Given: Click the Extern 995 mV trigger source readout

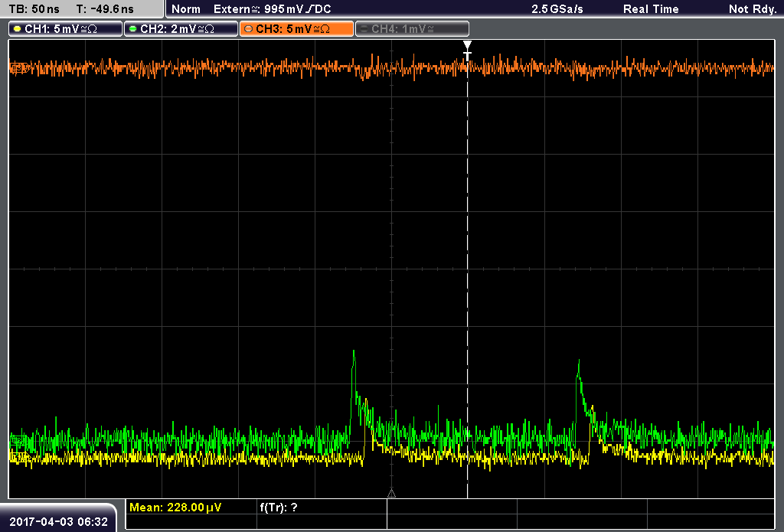Looking at the screenshot, I should click(272, 9).
